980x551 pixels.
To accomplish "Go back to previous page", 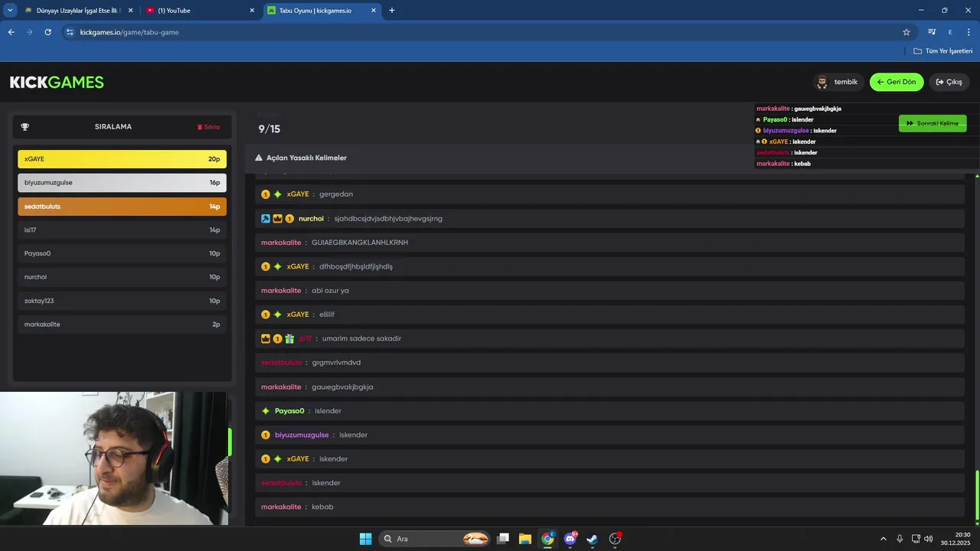I will tap(11, 32).
